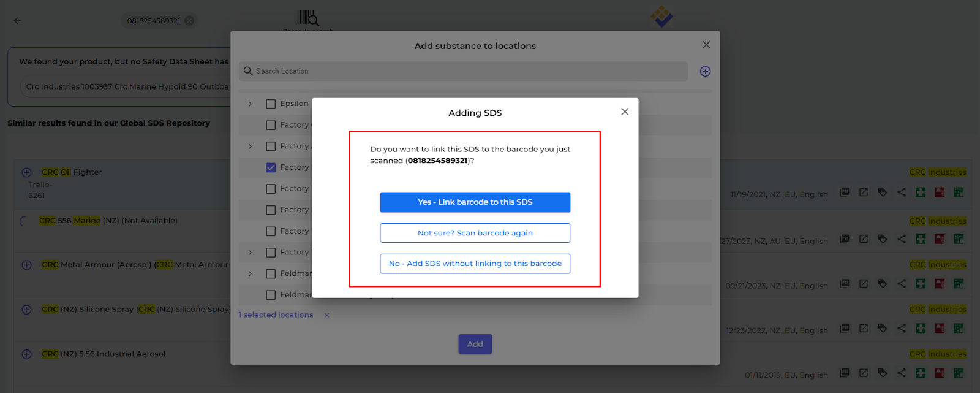Close the Adding SDS dialog

(x=624, y=112)
